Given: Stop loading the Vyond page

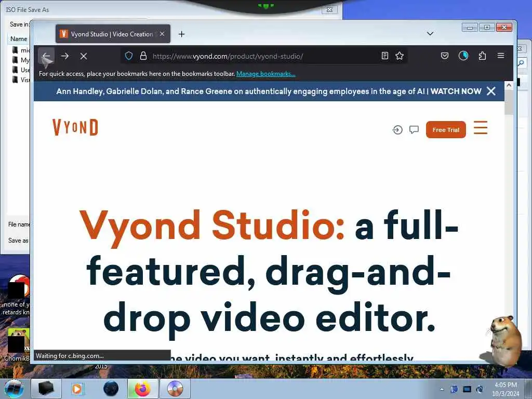Looking at the screenshot, I should click(84, 56).
